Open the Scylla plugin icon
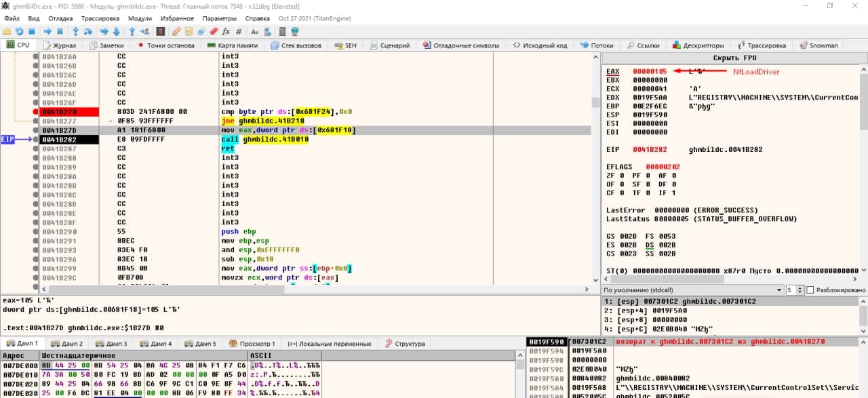 (161, 31)
